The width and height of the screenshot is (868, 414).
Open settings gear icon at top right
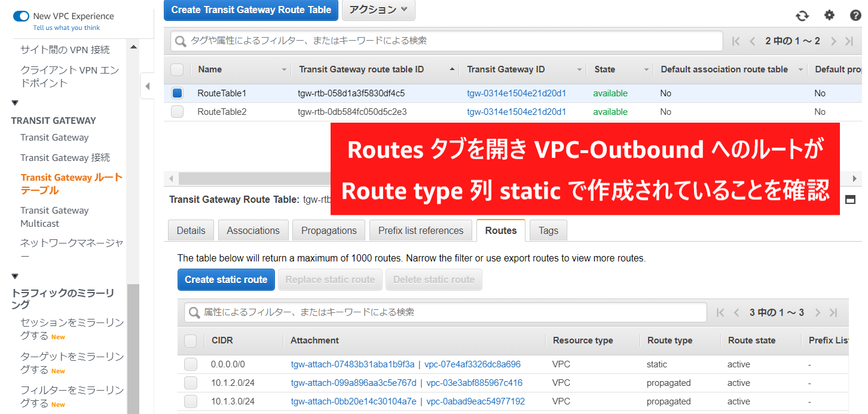tap(829, 16)
